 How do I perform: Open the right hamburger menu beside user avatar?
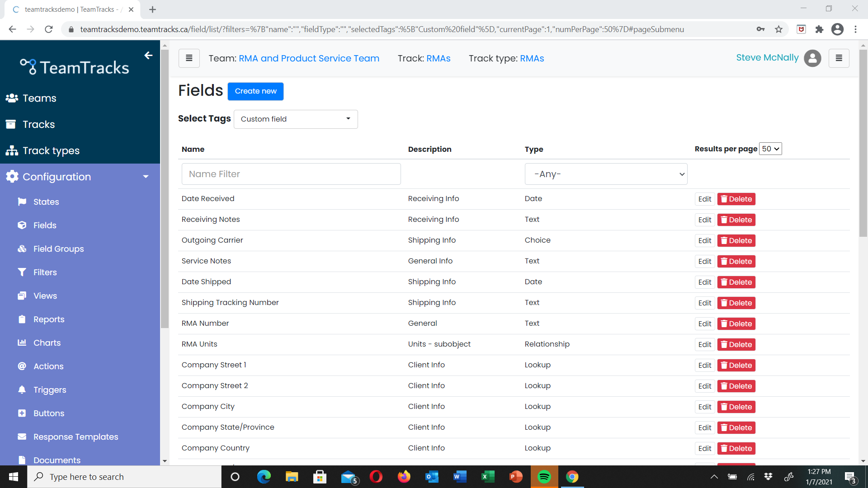pos(839,58)
